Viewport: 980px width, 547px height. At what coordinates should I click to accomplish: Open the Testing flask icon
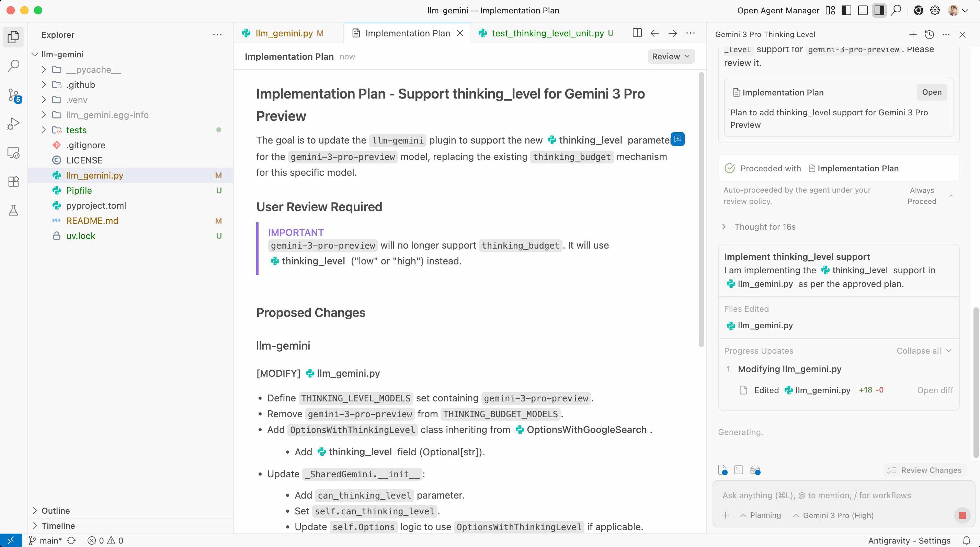click(14, 210)
